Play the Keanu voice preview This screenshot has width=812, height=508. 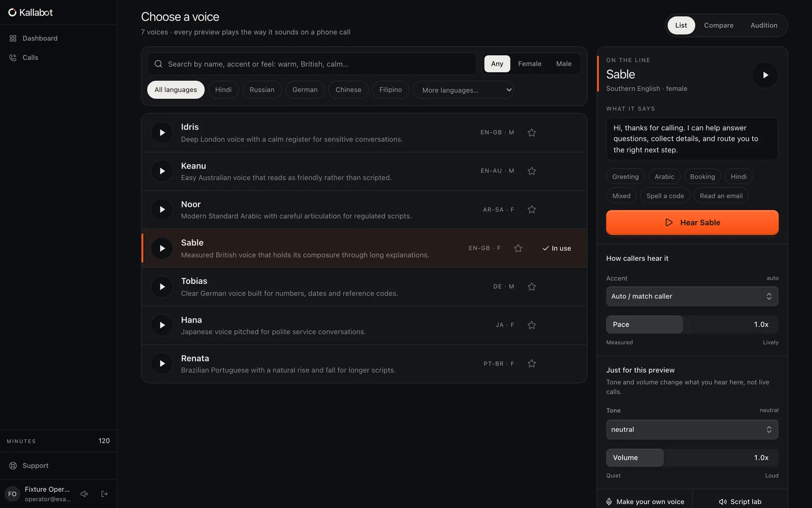click(162, 171)
